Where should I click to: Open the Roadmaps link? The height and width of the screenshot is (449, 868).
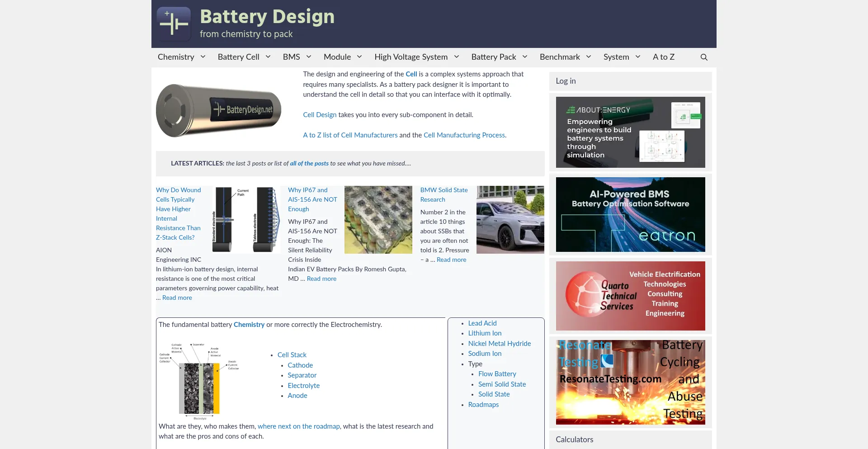[x=483, y=405]
